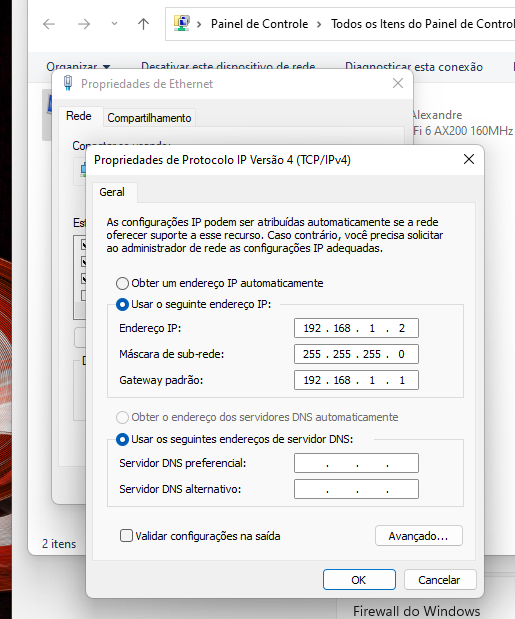Go up one folder level arrow
The height and width of the screenshot is (619, 515).
[x=143, y=24]
